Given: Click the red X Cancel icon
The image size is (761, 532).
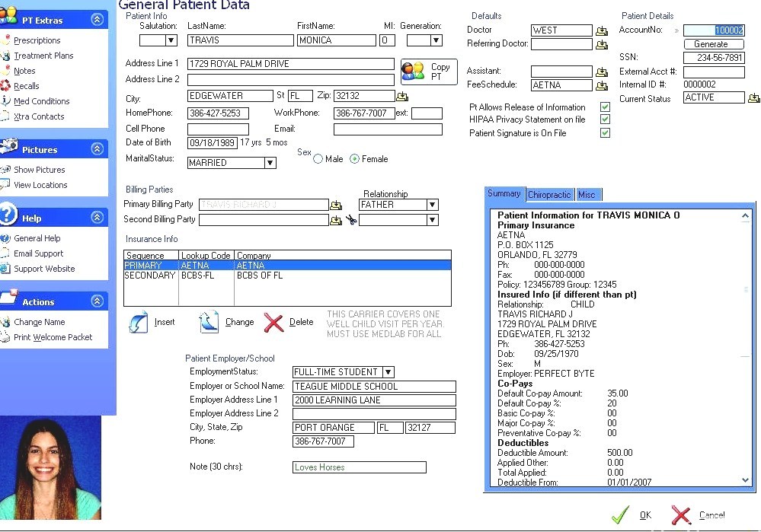Looking at the screenshot, I should 681,515.
